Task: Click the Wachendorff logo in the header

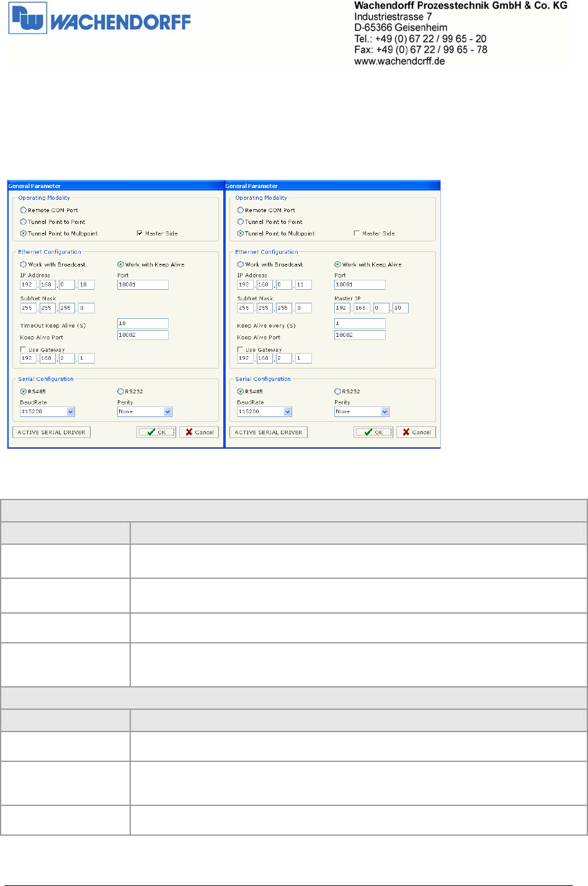Action: (x=99, y=20)
